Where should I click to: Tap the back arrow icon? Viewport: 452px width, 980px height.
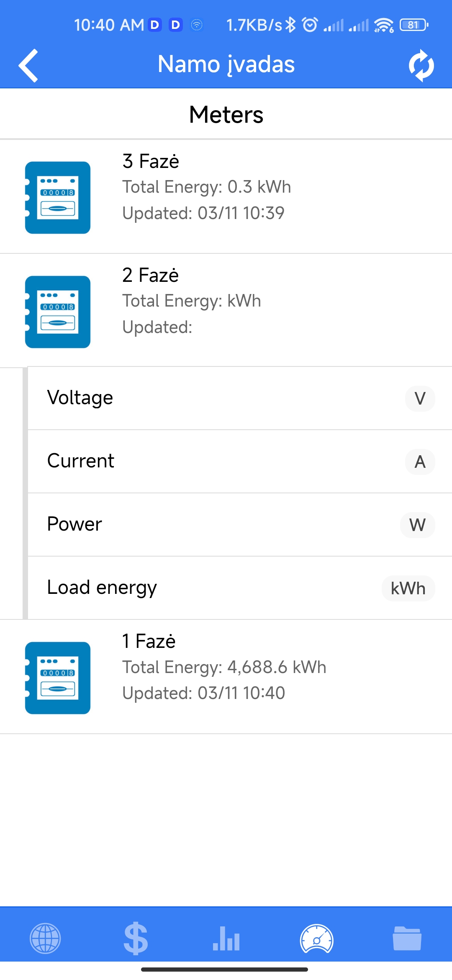(x=28, y=65)
